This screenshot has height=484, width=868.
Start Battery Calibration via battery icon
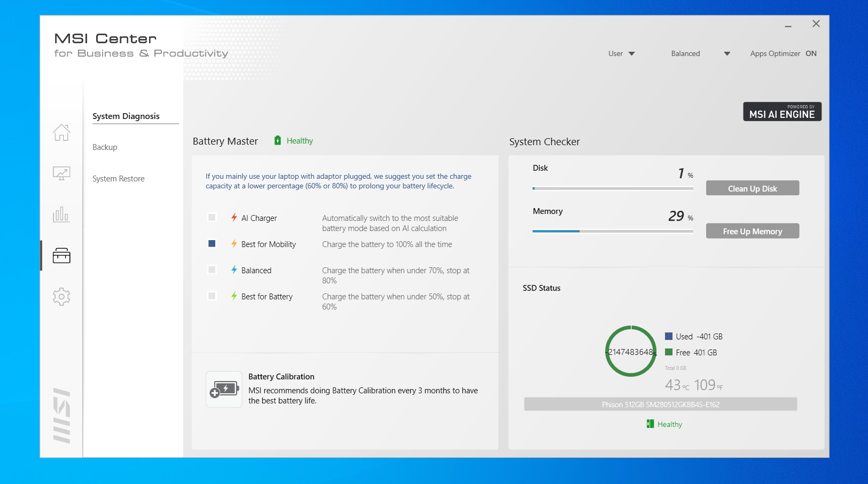click(224, 390)
